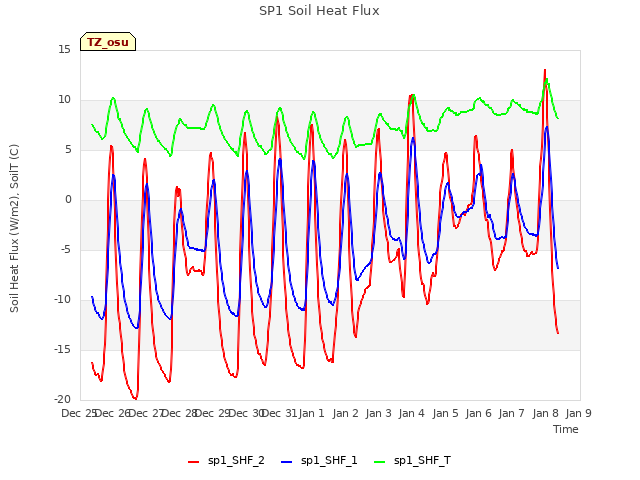The width and height of the screenshot is (640, 480).
Task: Click the red line's highest peak near Jan 8
Action: tap(545, 70)
